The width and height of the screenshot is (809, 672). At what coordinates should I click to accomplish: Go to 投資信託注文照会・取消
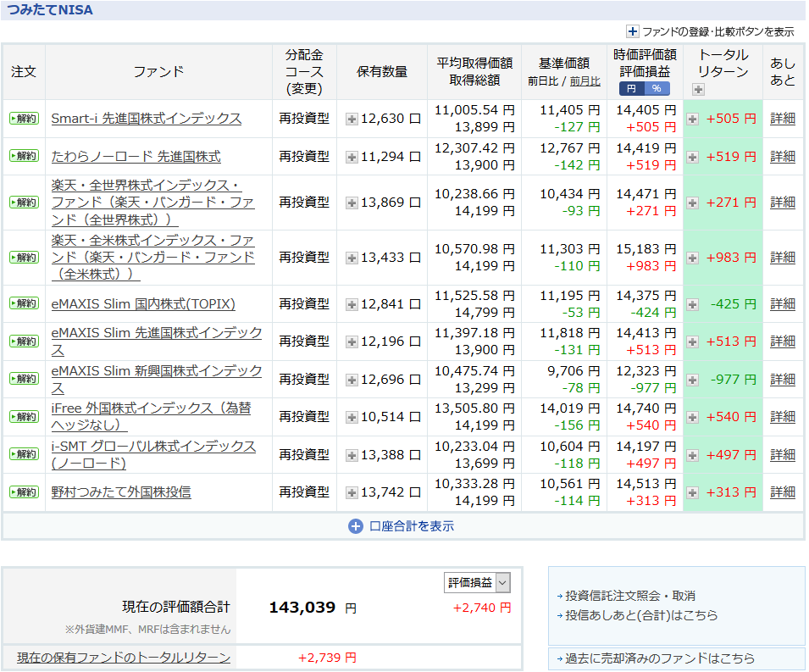[x=630, y=596]
